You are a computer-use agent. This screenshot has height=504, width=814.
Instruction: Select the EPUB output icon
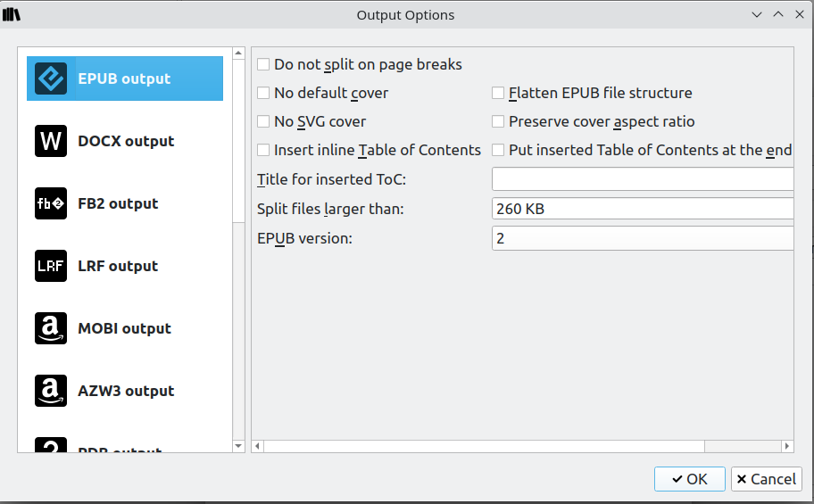click(x=51, y=78)
